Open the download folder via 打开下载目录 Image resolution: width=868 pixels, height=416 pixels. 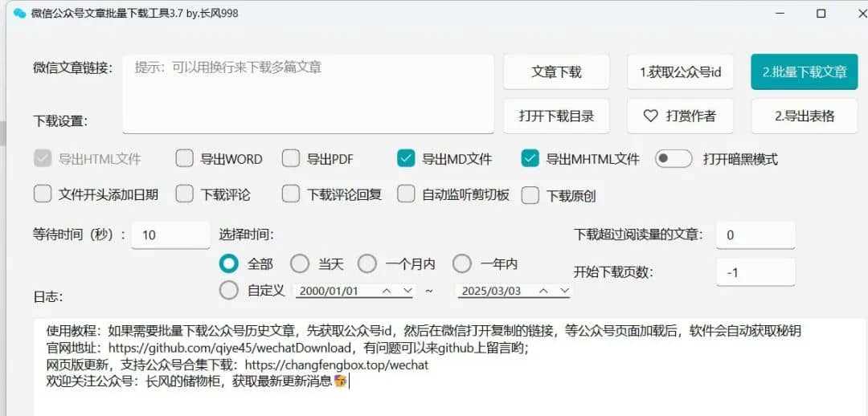556,116
